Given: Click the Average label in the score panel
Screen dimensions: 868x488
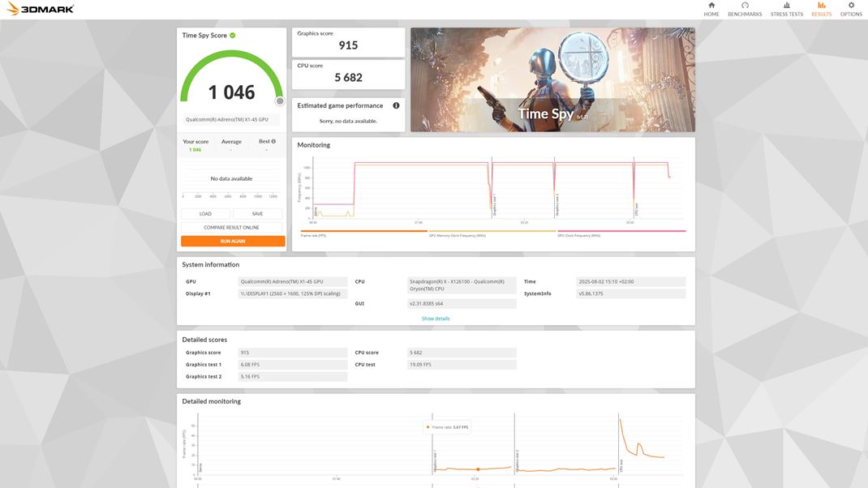Looking at the screenshot, I should pyautogui.click(x=231, y=142).
